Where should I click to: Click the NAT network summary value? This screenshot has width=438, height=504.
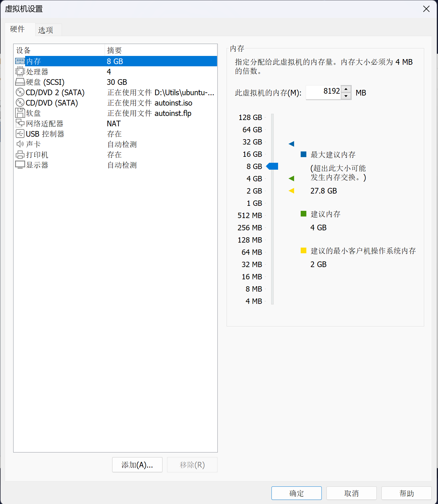coord(114,123)
